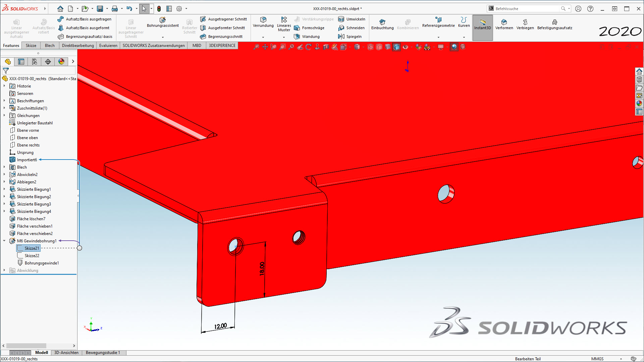
Task: Open the ConfigurationManager tab icon
Action: coord(35,62)
